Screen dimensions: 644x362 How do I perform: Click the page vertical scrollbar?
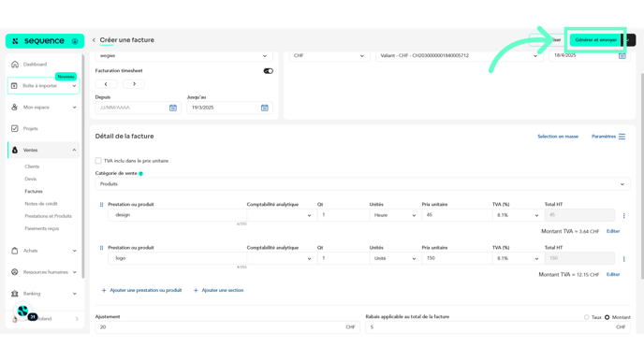641,177
